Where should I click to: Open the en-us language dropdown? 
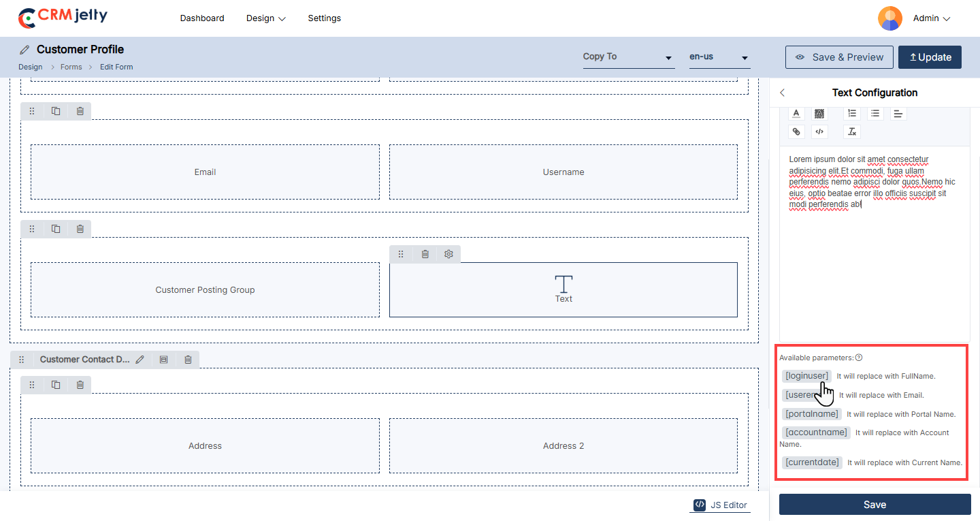coord(719,57)
